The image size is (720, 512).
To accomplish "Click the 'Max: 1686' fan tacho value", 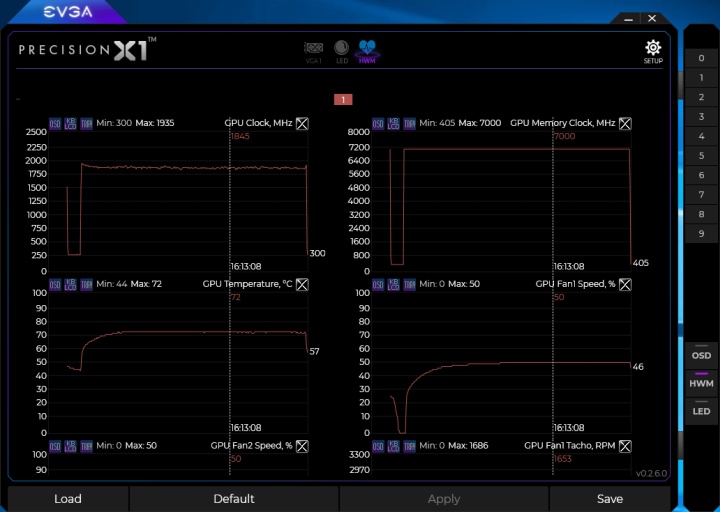I will [x=467, y=445].
